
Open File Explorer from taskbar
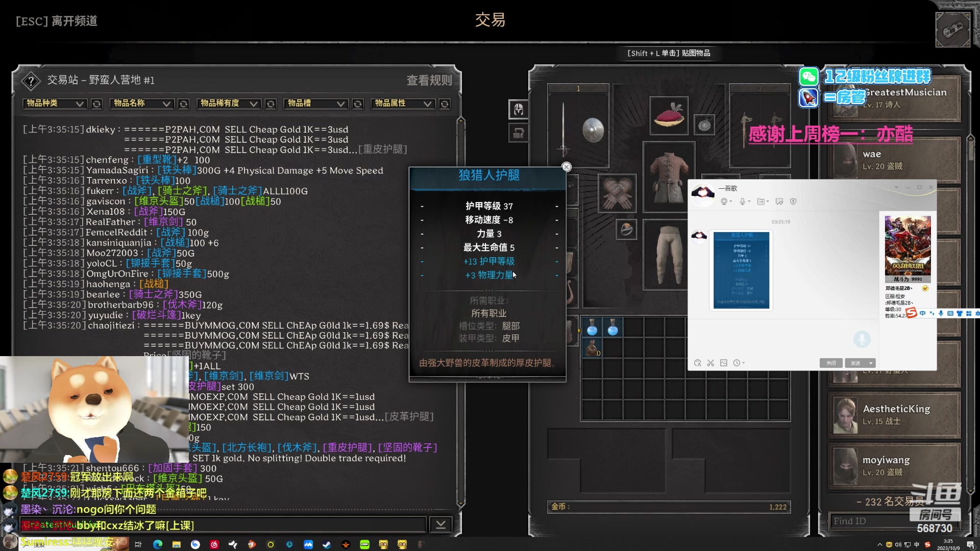click(x=177, y=544)
